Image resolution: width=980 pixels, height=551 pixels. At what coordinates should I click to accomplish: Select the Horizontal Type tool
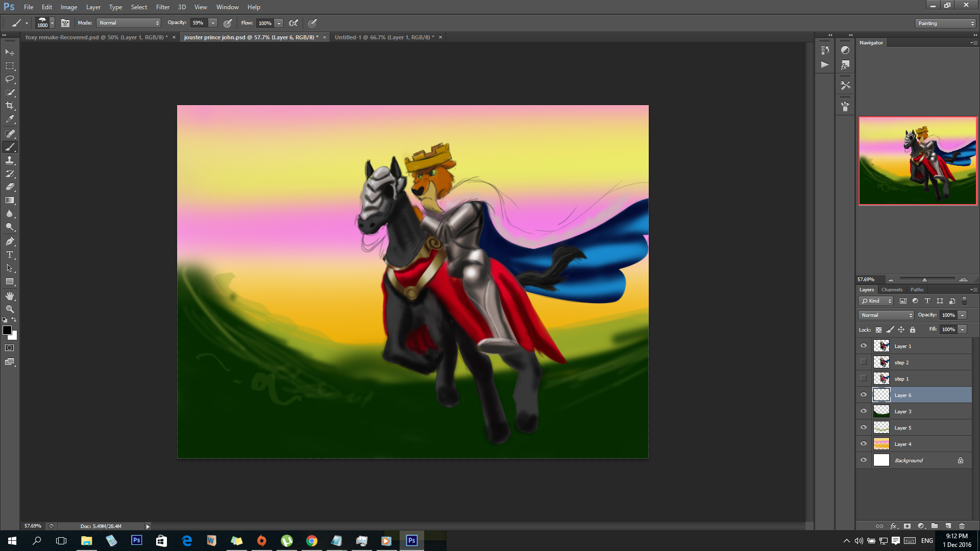click(10, 255)
